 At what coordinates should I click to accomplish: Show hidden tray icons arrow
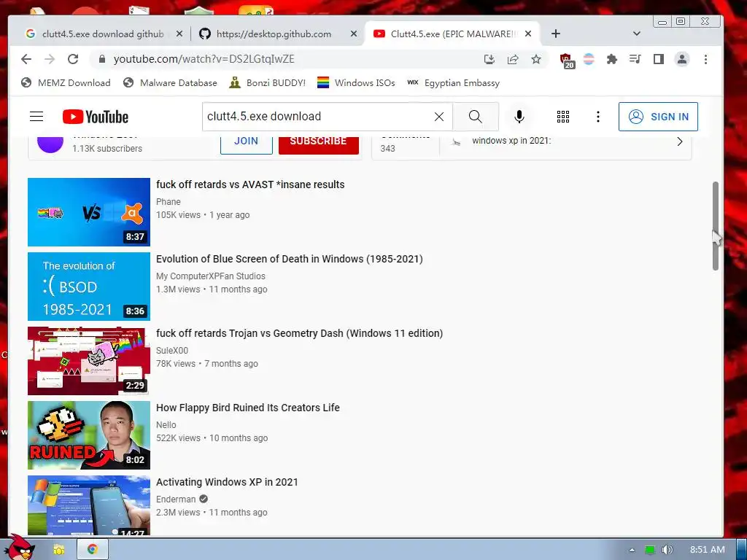pyautogui.click(x=632, y=550)
